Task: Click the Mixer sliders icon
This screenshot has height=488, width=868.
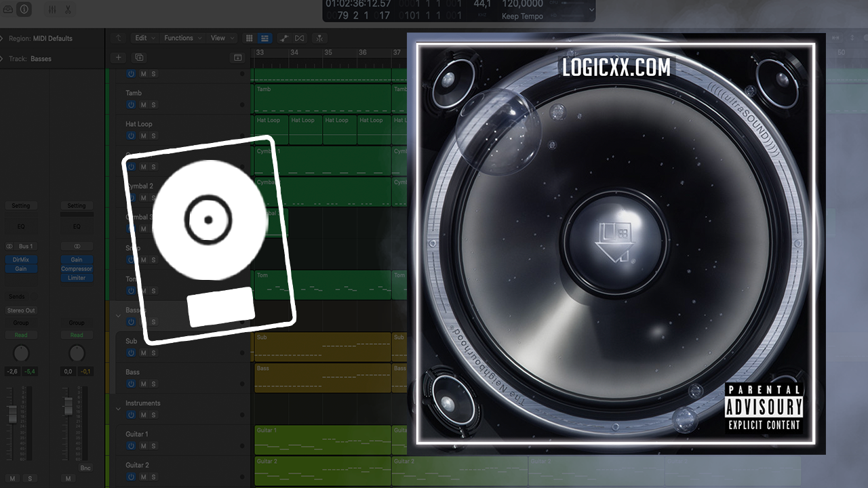Action: (x=53, y=9)
